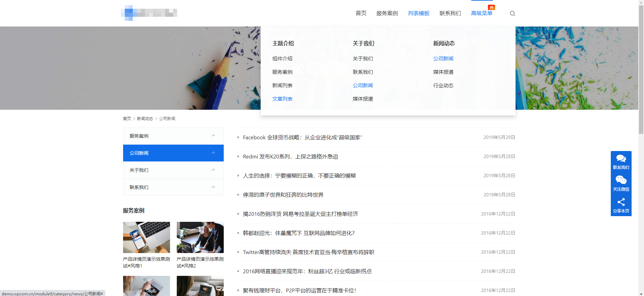Image resolution: width=644 pixels, height=296 pixels.
Task: Open 高级菜单 in the top navigation
Action: click(482, 13)
